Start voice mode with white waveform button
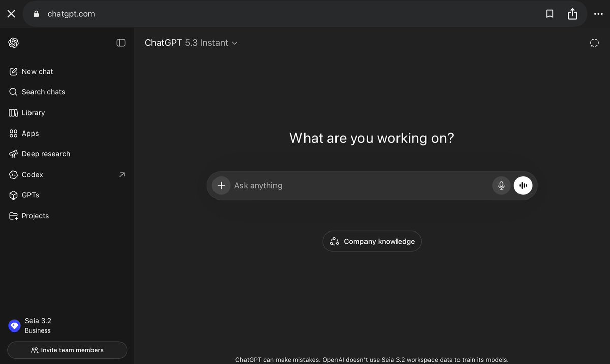Screen dimensions: 610x364 tap(523, 185)
